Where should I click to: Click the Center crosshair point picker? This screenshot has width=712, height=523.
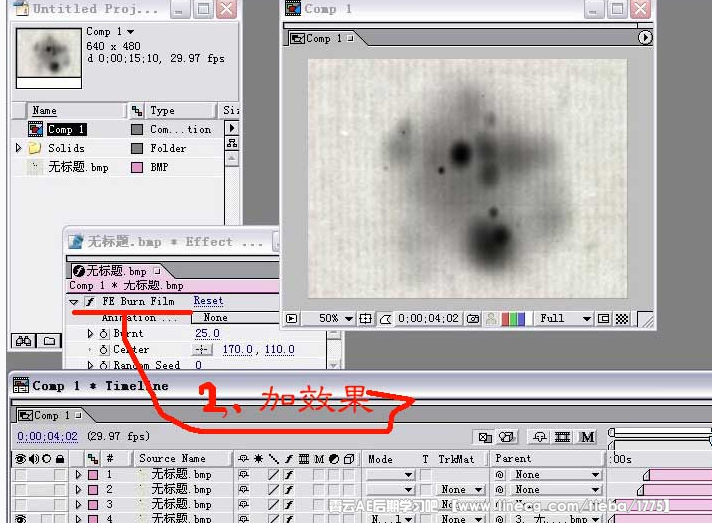(202, 350)
